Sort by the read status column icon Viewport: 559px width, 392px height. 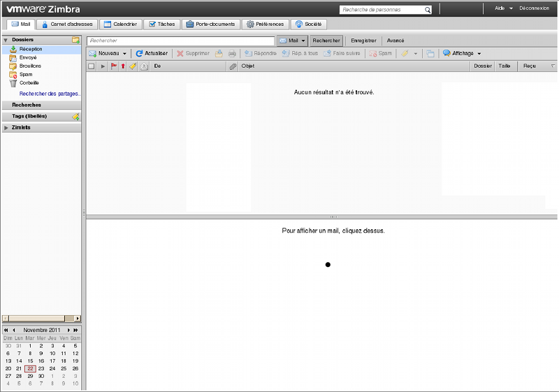pos(144,66)
